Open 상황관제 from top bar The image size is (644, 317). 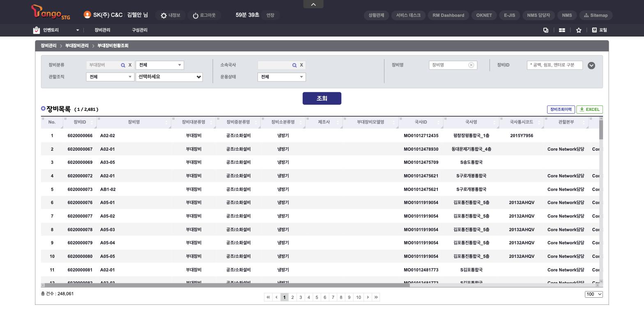[376, 15]
